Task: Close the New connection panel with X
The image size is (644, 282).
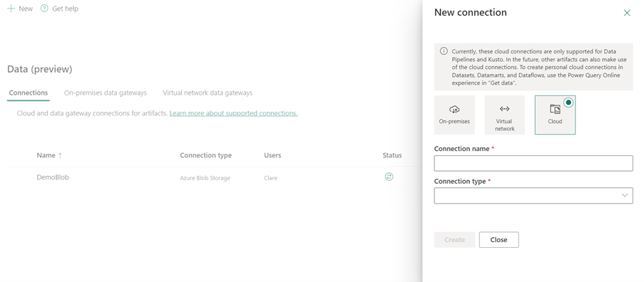Action: coord(627,13)
